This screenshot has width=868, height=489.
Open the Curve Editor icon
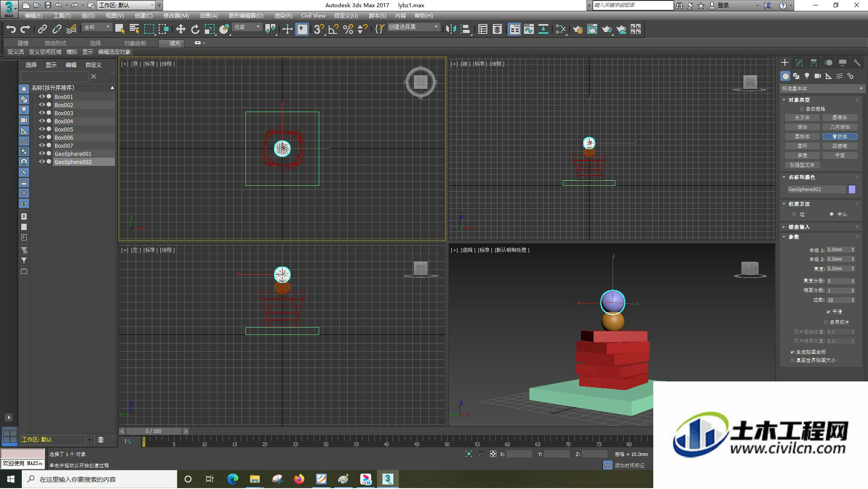[x=529, y=29]
